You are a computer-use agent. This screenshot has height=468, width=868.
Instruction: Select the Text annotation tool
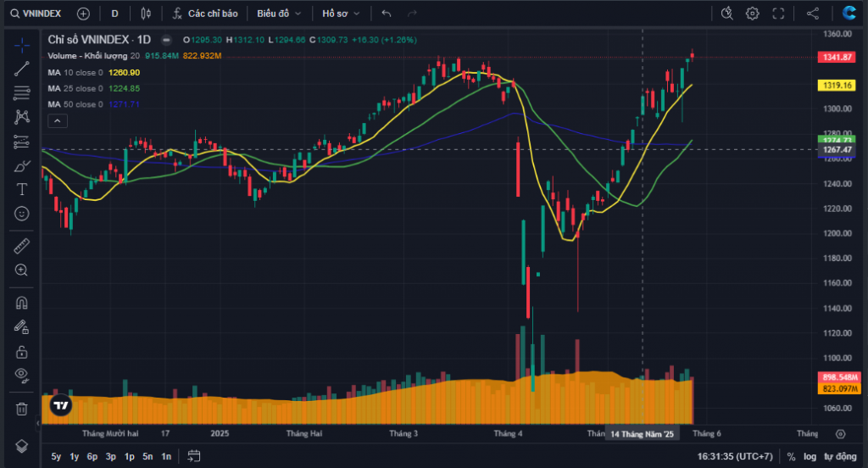[21, 189]
